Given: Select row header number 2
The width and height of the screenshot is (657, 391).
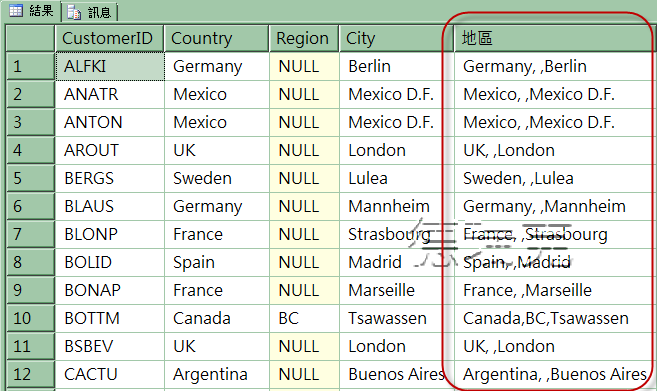Looking at the screenshot, I should click(x=30, y=94).
